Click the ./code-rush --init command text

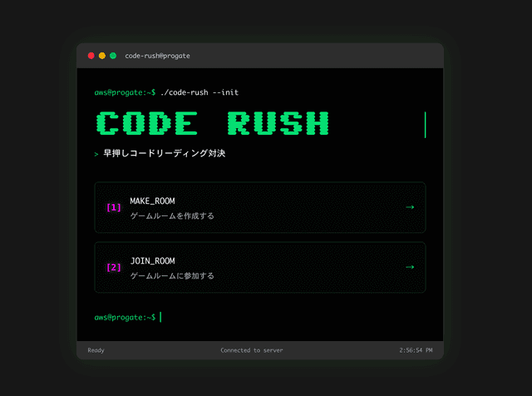click(x=199, y=92)
